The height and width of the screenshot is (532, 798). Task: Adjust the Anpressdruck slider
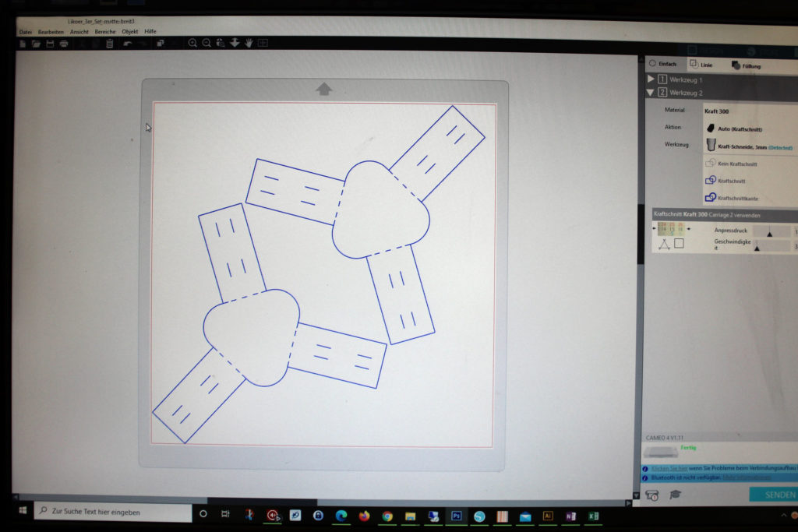coord(770,232)
